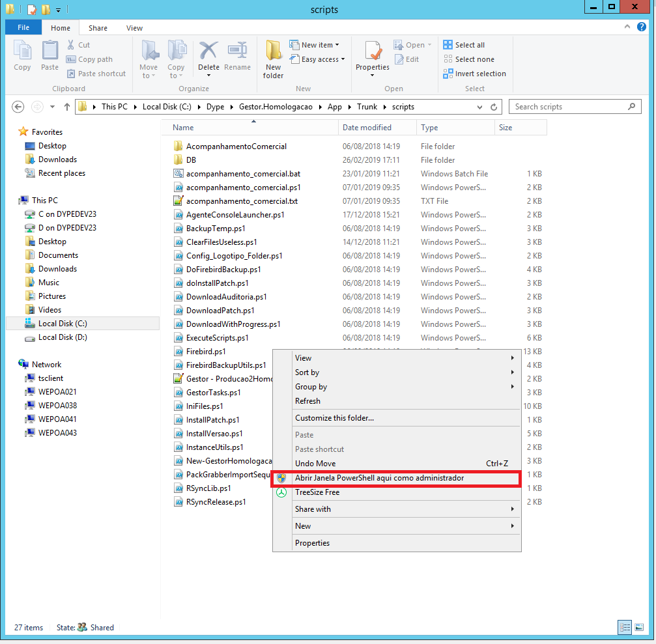The image size is (656, 644).
Task: Expand the Delete button dropdown arrow
Action: pyautogui.click(x=208, y=76)
